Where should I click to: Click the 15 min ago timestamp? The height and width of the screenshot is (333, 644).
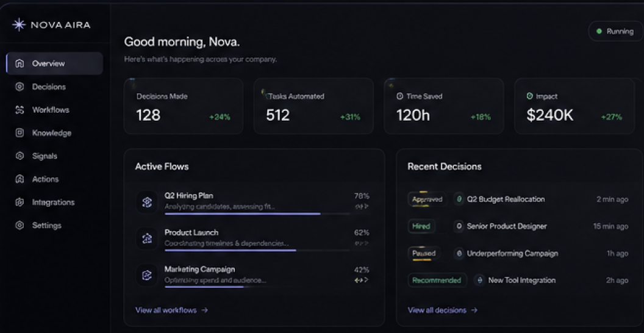[610, 226]
